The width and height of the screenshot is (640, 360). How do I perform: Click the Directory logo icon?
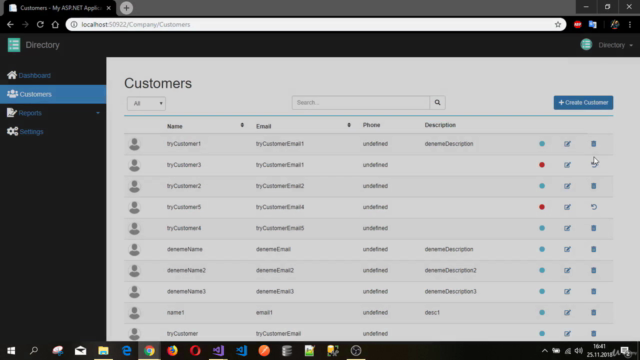14,45
